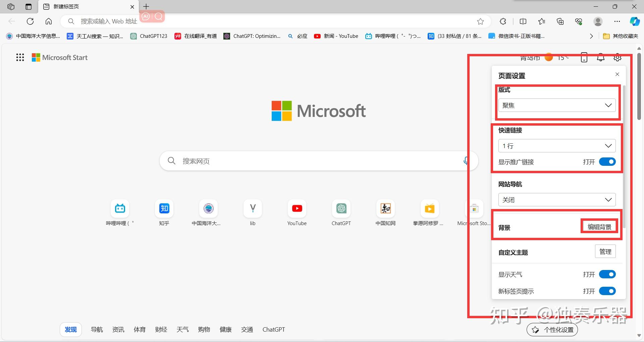The image size is (644, 342).
Task: Select the 财经 feed tab
Action: click(161, 330)
